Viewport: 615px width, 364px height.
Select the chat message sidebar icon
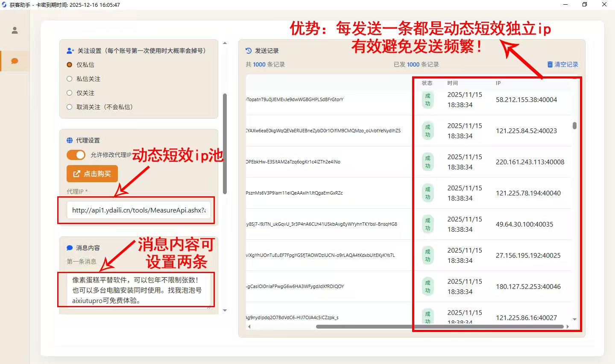coord(15,61)
